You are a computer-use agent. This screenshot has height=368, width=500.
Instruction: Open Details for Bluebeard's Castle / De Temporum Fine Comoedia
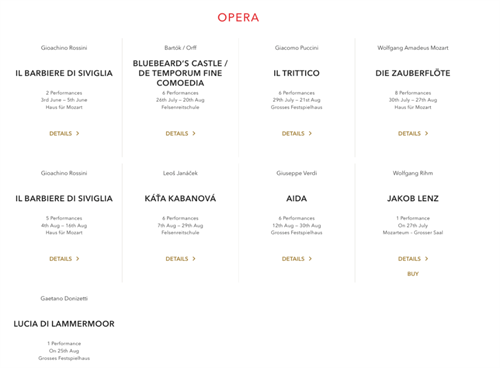[x=181, y=133]
